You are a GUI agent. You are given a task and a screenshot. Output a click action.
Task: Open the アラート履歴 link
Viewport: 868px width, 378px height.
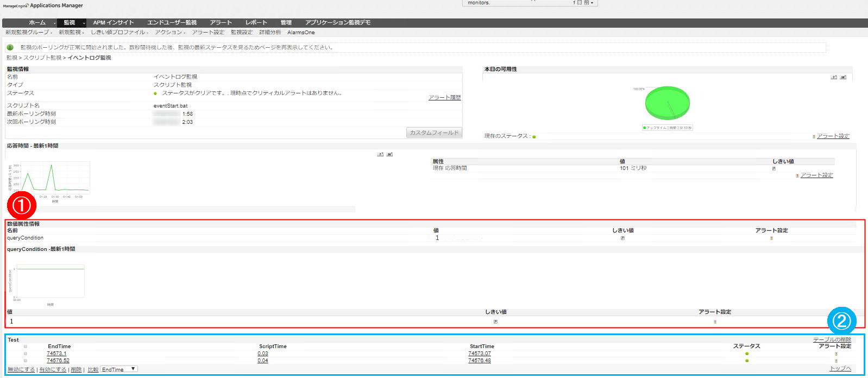444,98
